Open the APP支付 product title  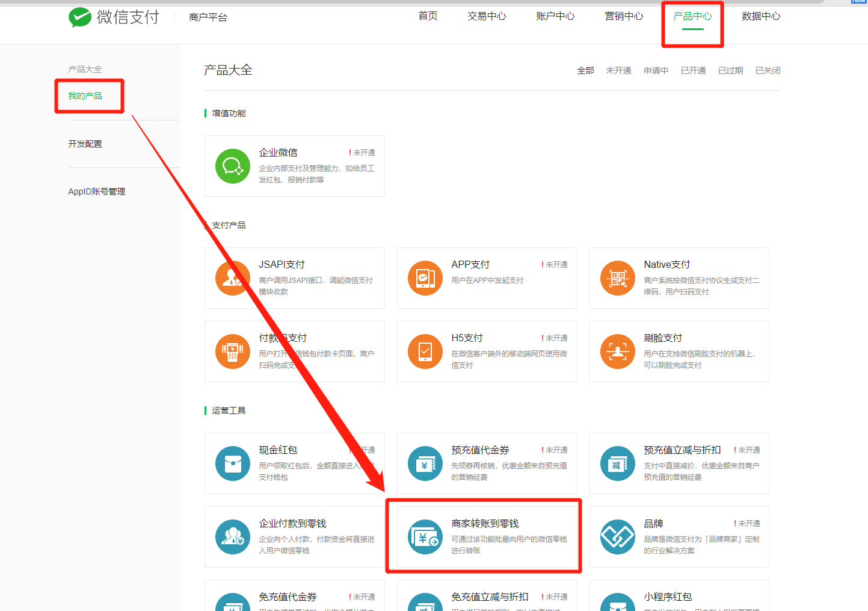471,265
